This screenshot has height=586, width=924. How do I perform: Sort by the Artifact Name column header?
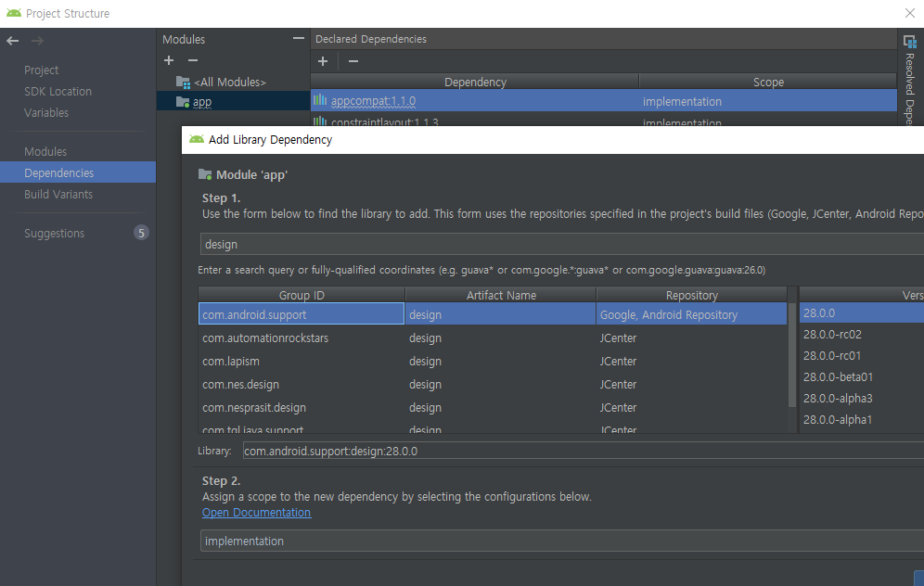[501, 295]
